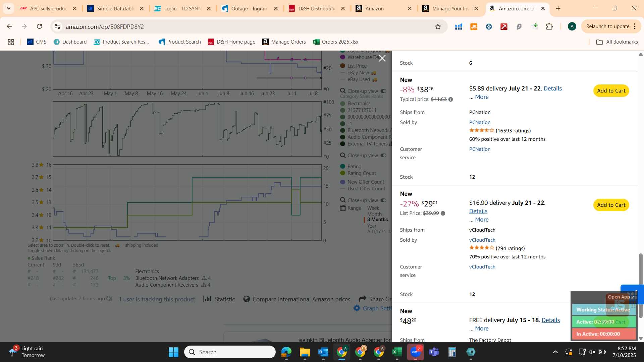Select Week range option

coord(373,208)
